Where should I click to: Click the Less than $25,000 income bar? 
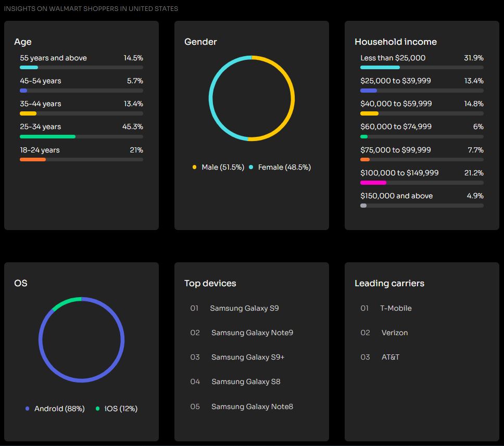point(380,67)
